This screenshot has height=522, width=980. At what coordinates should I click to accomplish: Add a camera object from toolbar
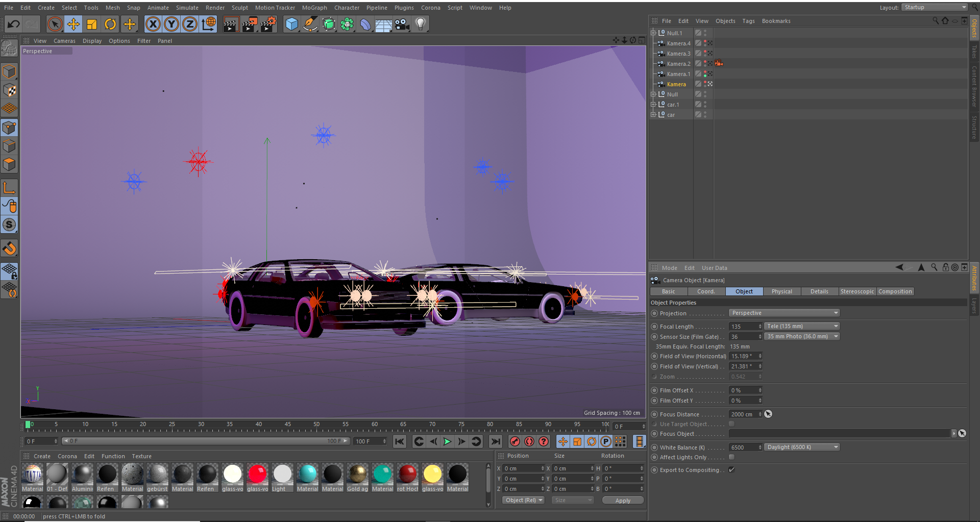click(402, 24)
